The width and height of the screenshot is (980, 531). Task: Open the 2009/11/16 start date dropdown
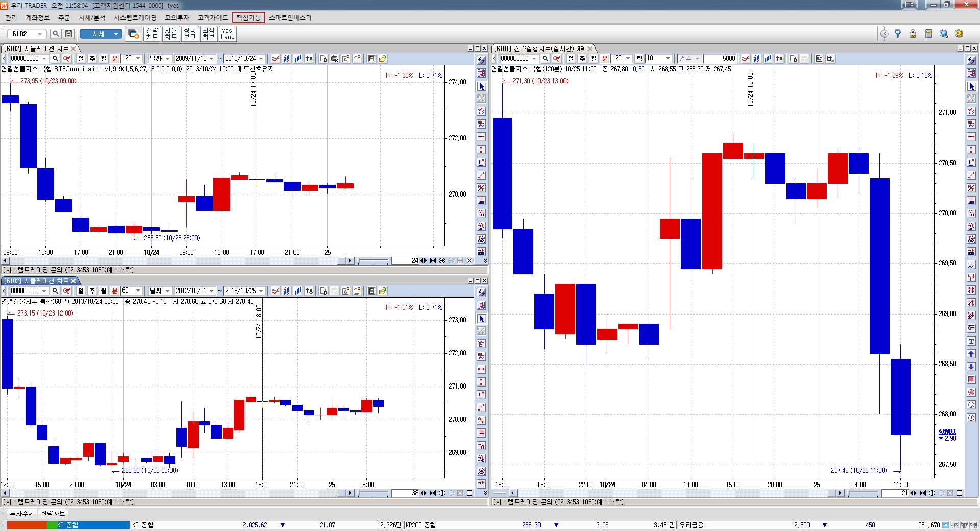[211, 59]
